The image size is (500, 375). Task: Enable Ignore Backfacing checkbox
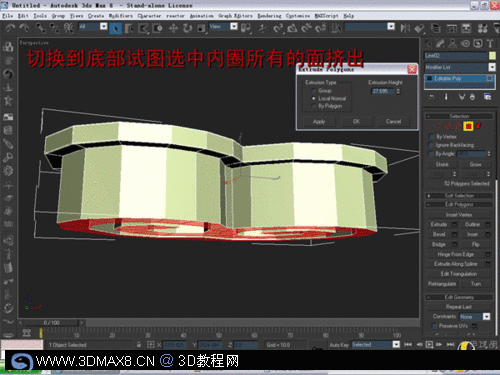point(432,145)
